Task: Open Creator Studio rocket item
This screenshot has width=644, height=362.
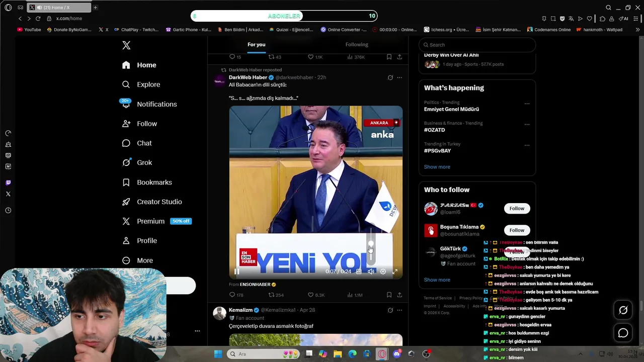Action: tap(152, 202)
